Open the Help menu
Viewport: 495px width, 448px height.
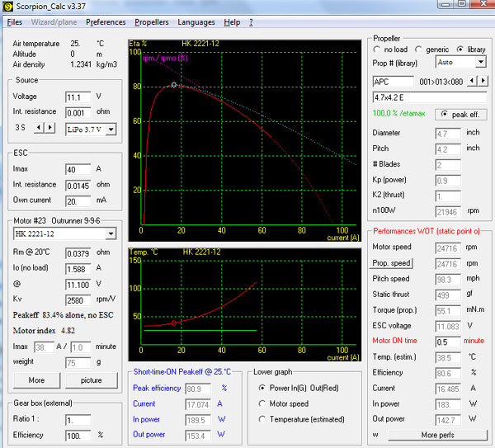coord(232,22)
